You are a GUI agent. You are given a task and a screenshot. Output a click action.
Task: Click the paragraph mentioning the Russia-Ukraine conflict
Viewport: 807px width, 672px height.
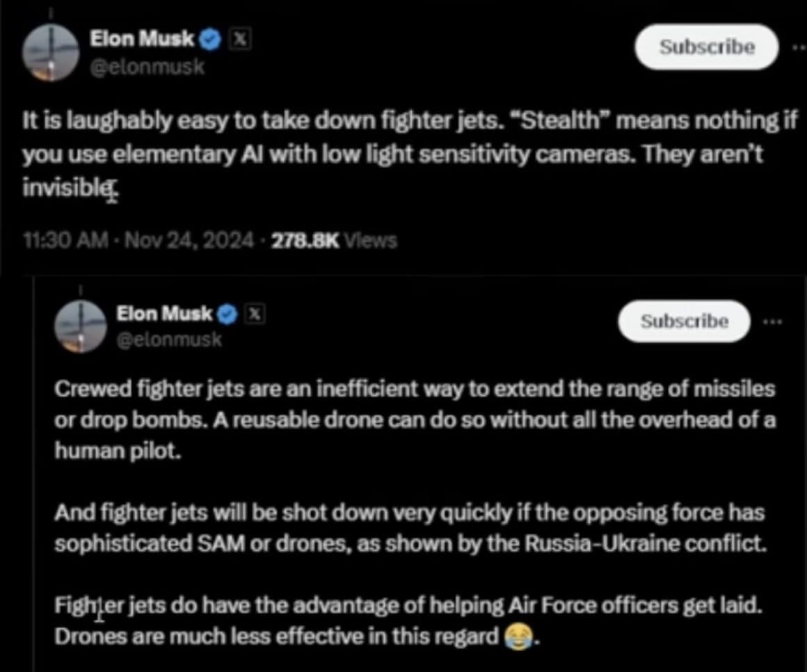[410, 528]
